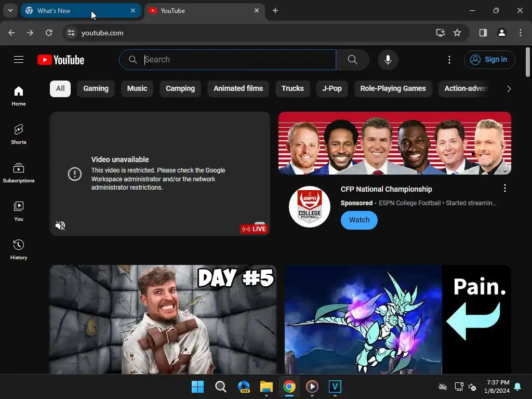Open Subscriptions in sidebar

(19, 172)
